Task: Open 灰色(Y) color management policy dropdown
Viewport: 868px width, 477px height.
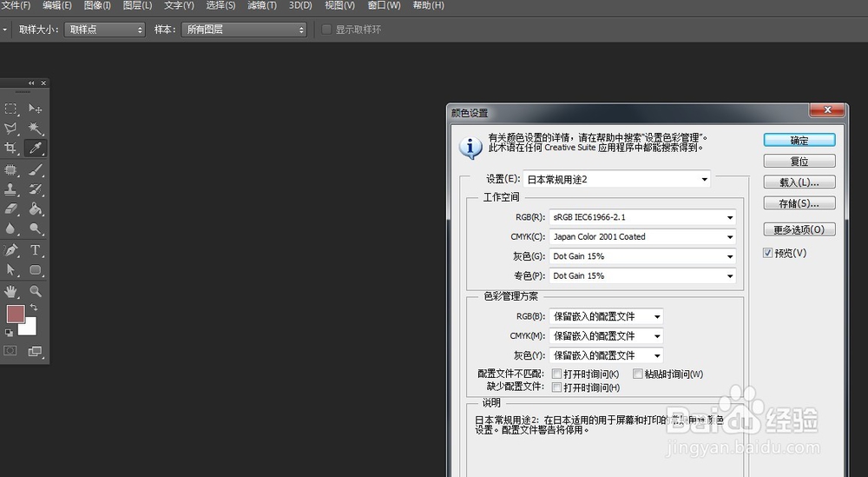Action: 606,355
